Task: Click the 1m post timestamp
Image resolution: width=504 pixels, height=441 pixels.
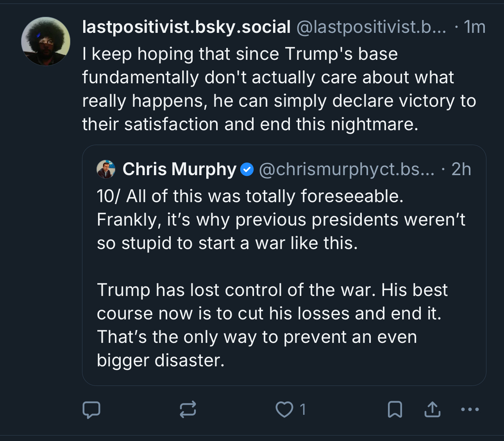Action: (475, 27)
